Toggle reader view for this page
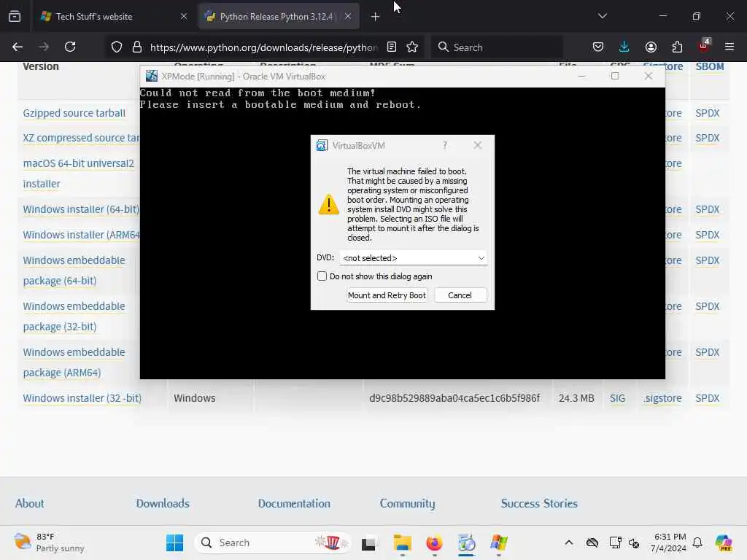The image size is (747, 560). click(392, 47)
